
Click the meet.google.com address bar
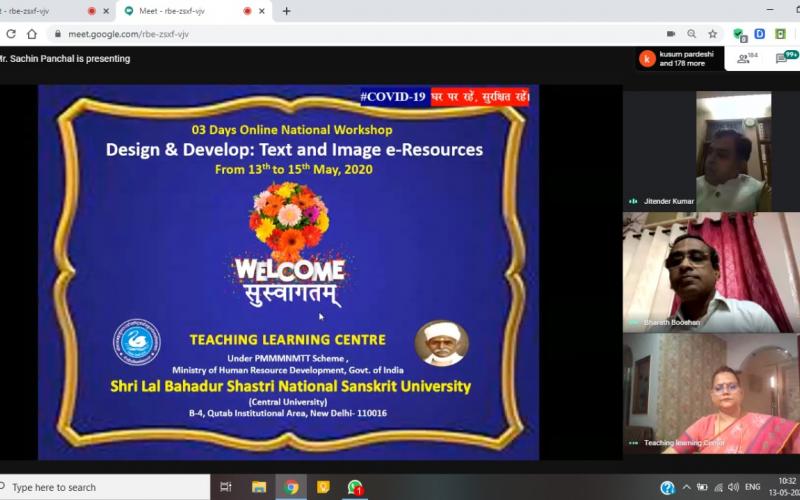click(x=357, y=34)
